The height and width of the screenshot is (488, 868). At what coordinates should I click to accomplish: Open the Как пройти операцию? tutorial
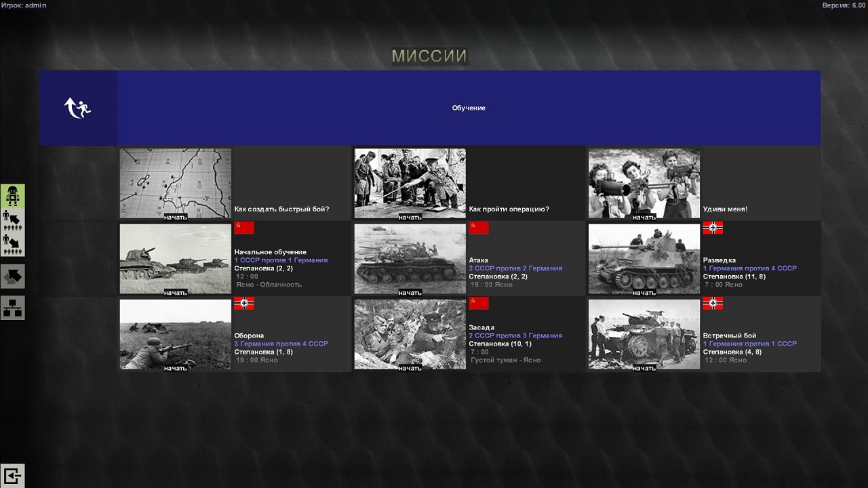pyautogui.click(x=509, y=209)
